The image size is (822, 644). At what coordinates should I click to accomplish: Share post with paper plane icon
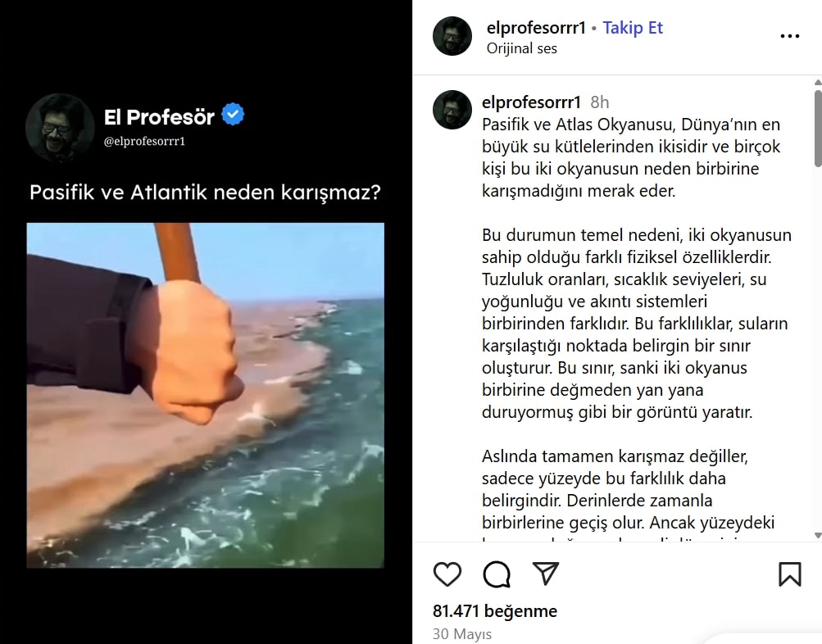[x=545, y=574]
